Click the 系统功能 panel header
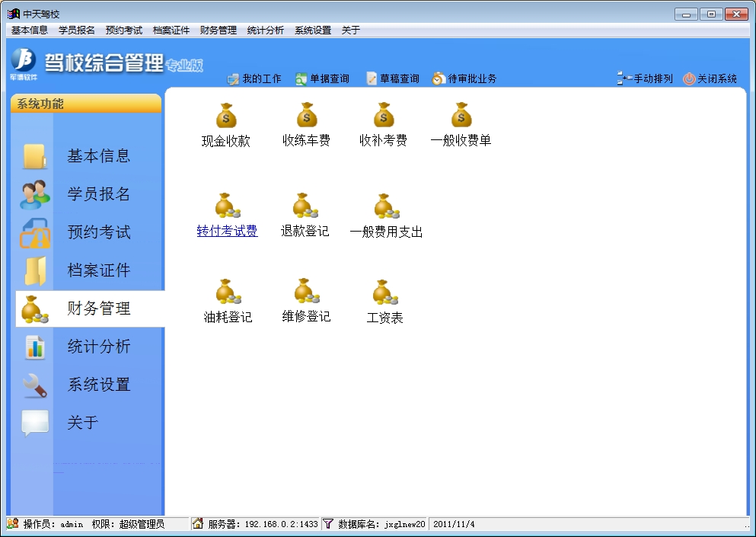The image size is (756, 537). (86, 104)
